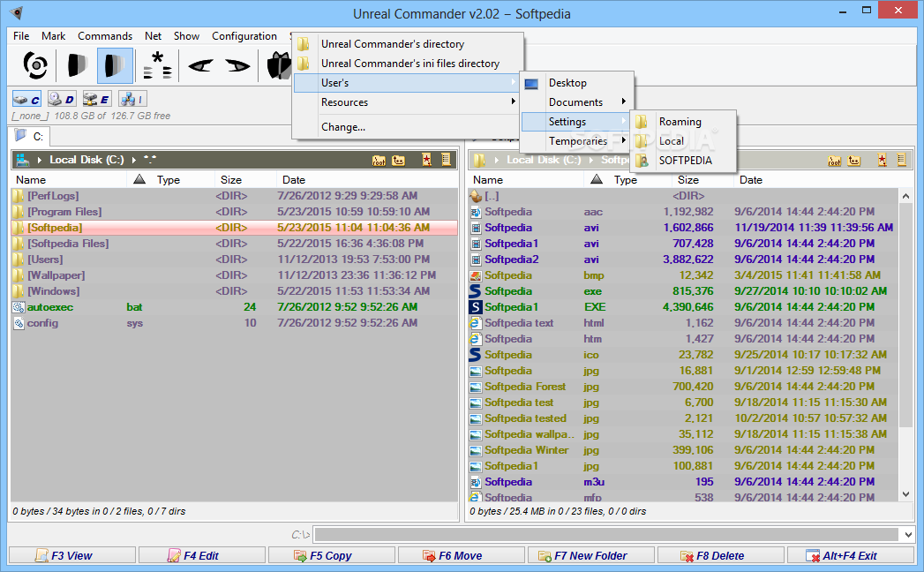This screenshot has width=924, height=572.
Task: Expand the Documents submenu
Action: (576, 102)
